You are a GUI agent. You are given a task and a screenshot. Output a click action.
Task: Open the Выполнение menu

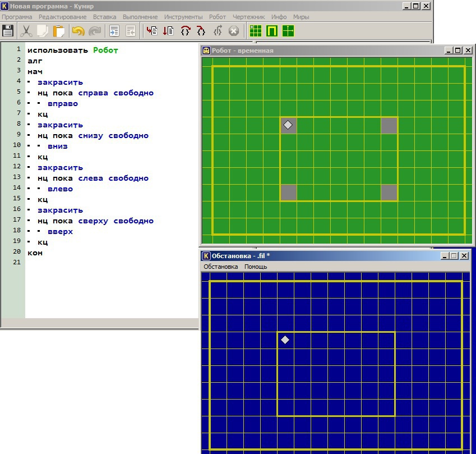click(x=141, y=17)
